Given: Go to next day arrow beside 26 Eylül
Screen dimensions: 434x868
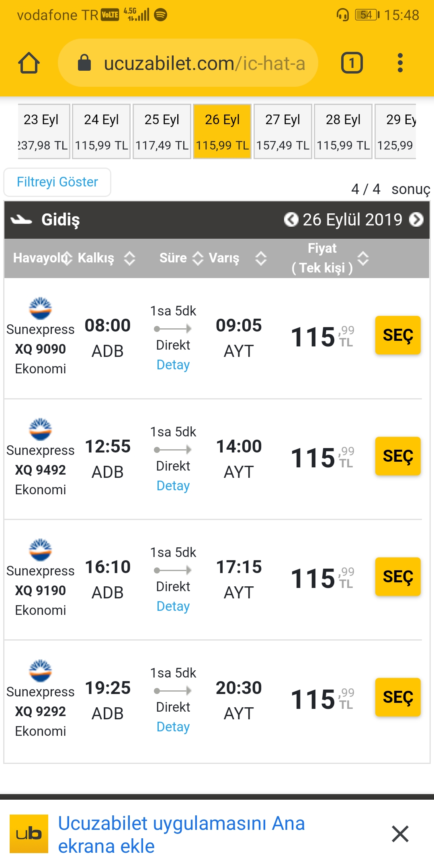Looking at the screenshot, I should coord(416,219).
